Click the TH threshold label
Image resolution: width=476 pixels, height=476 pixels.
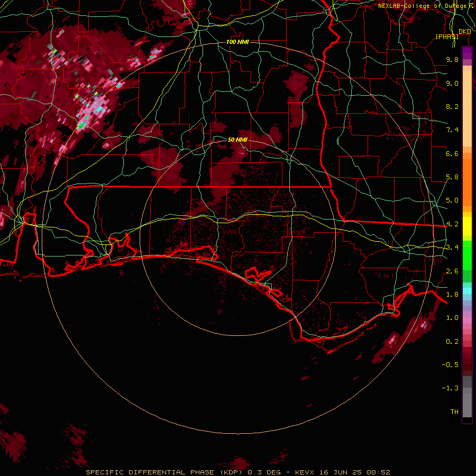454,412
